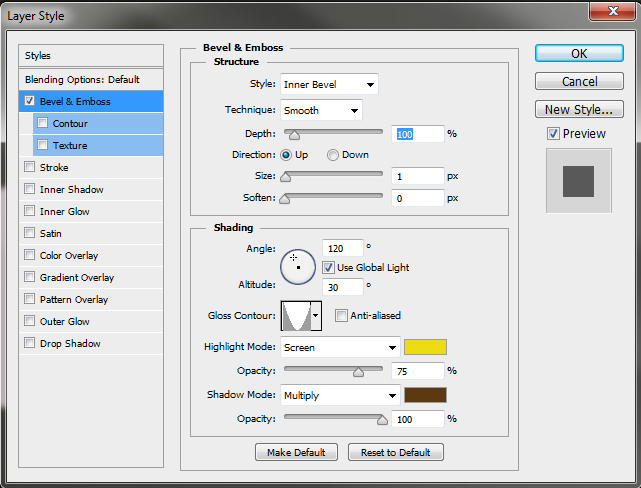Open the Technique dropdown showing Smooth
Image resolution: width=641 pixels, height=488 pixels.
click(321, 111)
